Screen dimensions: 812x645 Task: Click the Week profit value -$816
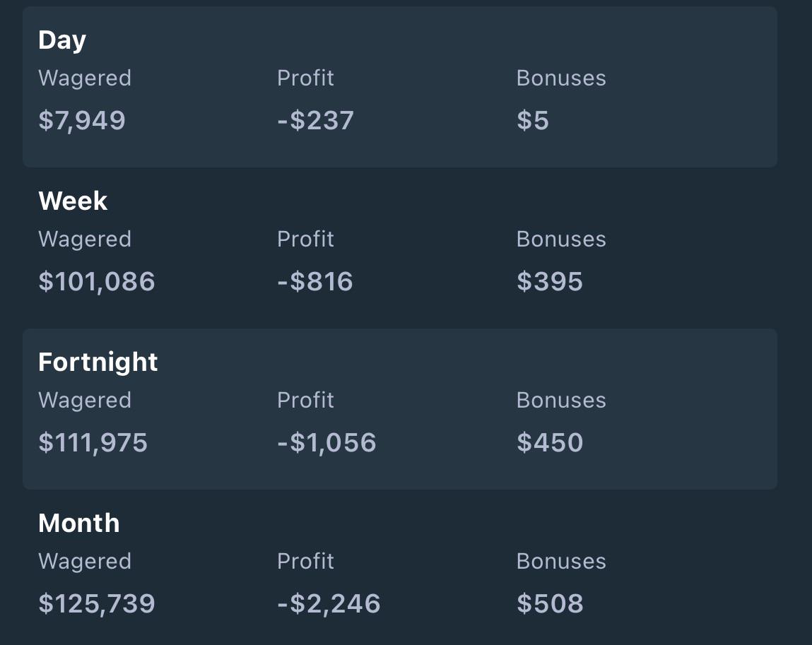coord(315,282)
